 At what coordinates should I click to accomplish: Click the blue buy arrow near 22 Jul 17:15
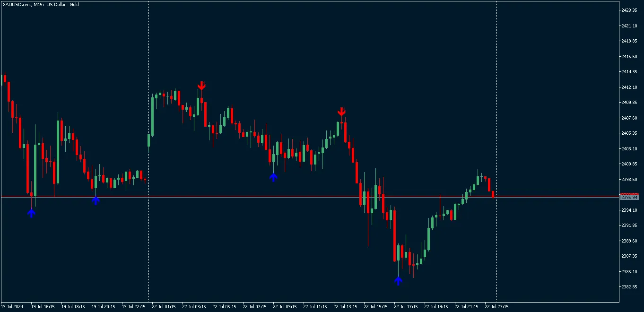pyautogui.click(x=398, y=281)
